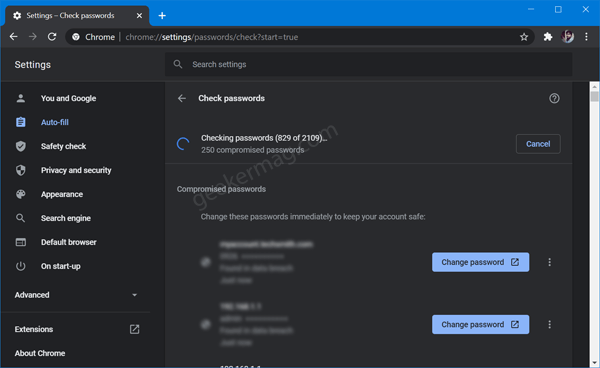This screenshot has width=600, height=368.
Task: Open About Chrome page
Action: (x=40, y=353)
